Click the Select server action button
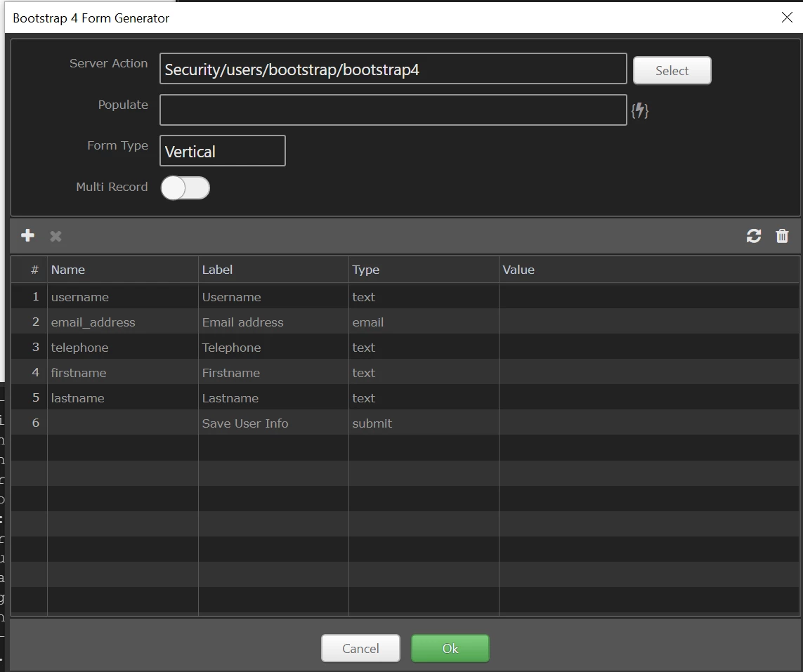The image size is (803, 672). pyautogui.click(x=672, y=70)
